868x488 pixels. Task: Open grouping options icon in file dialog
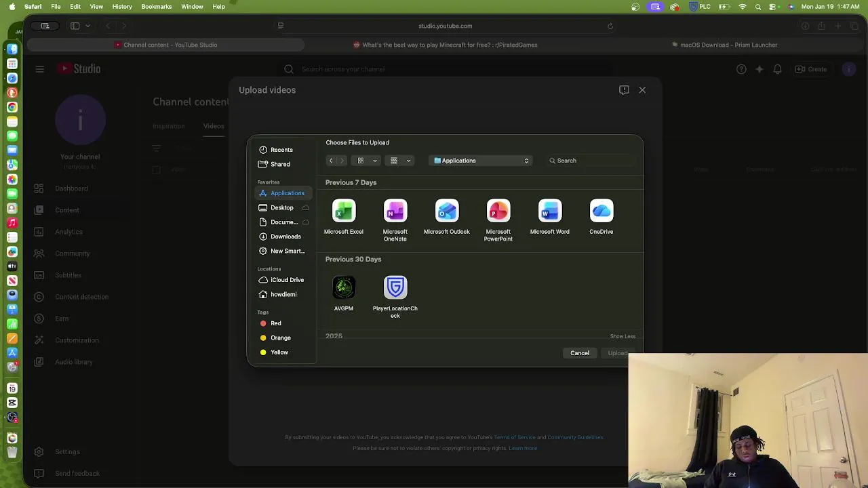coord(394,161)
